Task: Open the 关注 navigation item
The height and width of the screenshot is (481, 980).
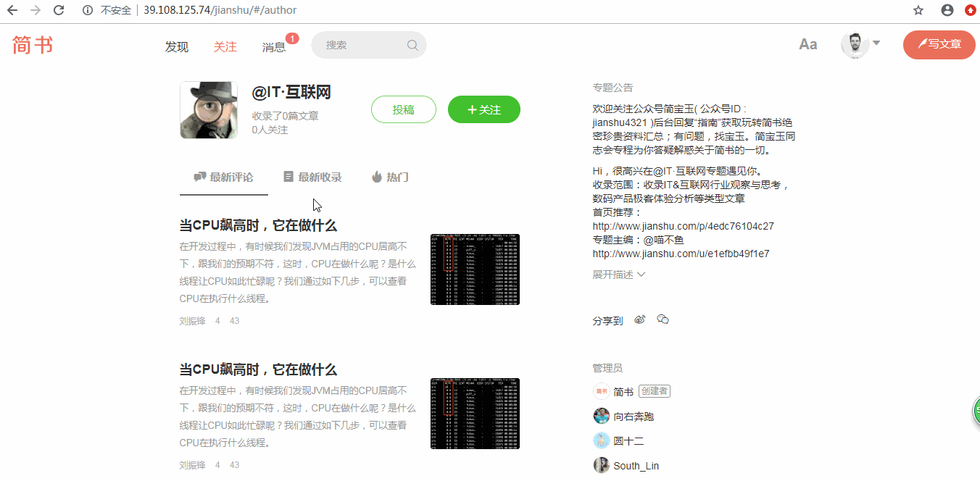Action: point(225,46)
